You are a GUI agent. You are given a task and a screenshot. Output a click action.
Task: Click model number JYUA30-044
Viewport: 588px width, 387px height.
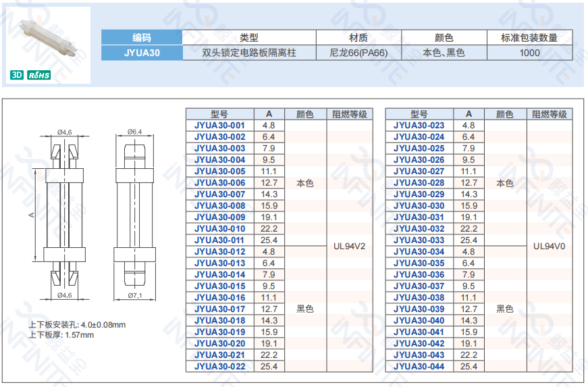pyautogui.click(x=419, y=367)
